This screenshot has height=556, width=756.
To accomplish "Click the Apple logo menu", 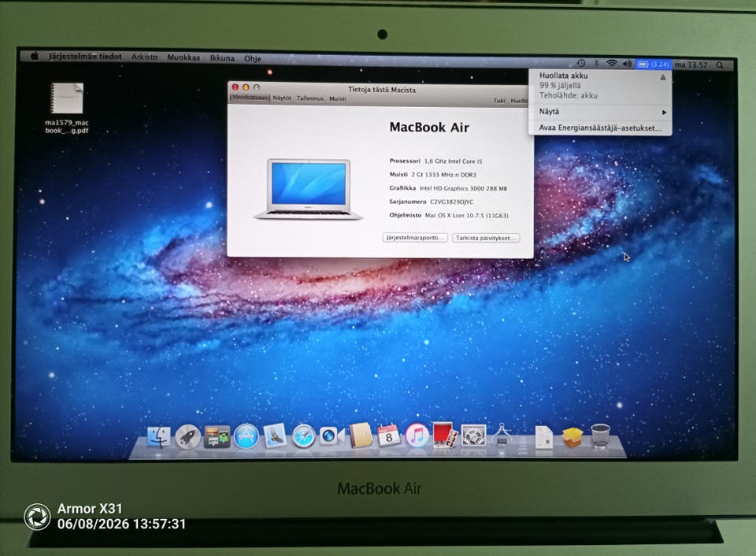I will 35,57.
